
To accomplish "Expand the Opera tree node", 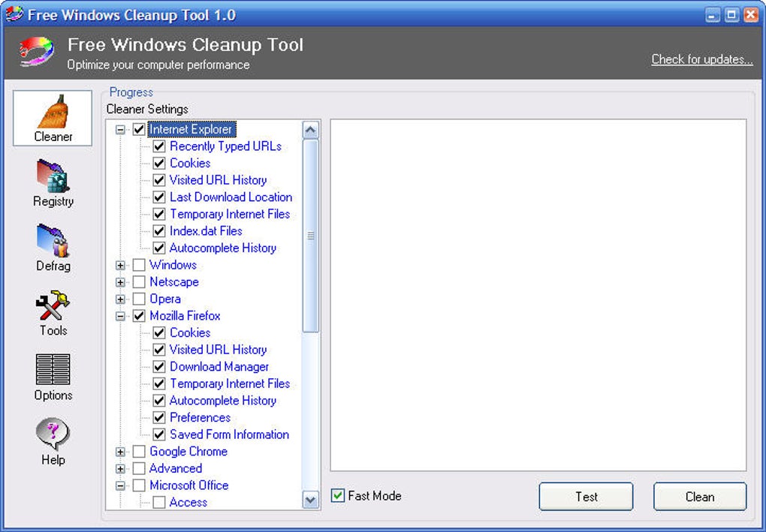I will pyautogui.click(x=120, y=299).
